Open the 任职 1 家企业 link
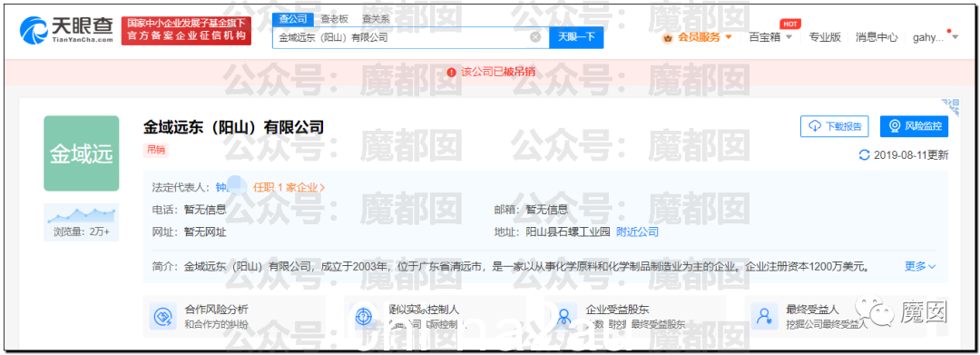980x355 pixels. pyautogui.click(x=289, y=187)
